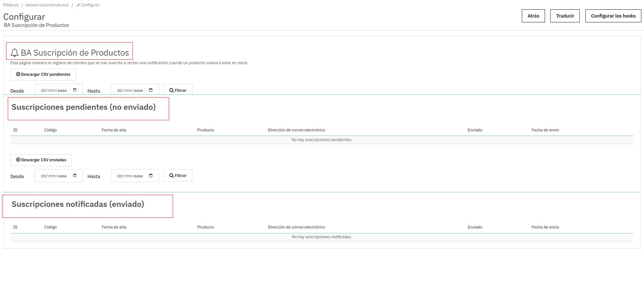Viewport: 644px width, 292px height.
Task: Open Configurar los hooks
Action: (613, 16)
